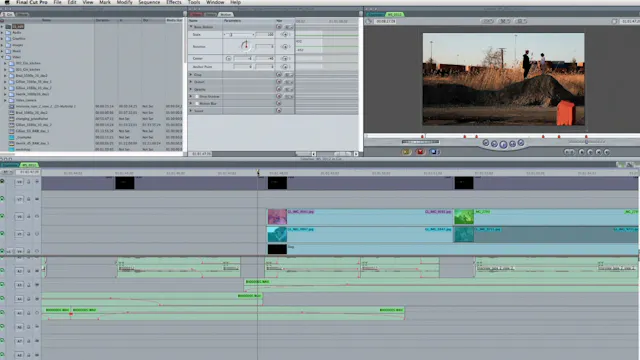The width and height of the screenshot is (640, 360).
Task: Toggle audibility of track A5
Action: [x=2, y=313]
